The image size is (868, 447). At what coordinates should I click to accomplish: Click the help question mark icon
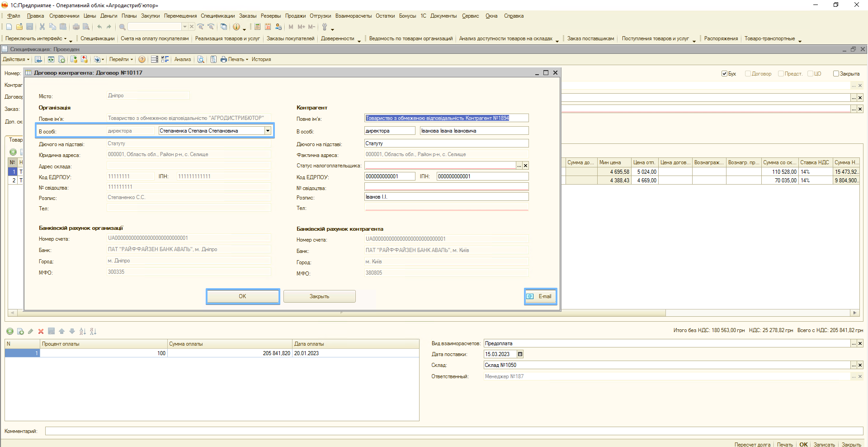click(142, 60)
